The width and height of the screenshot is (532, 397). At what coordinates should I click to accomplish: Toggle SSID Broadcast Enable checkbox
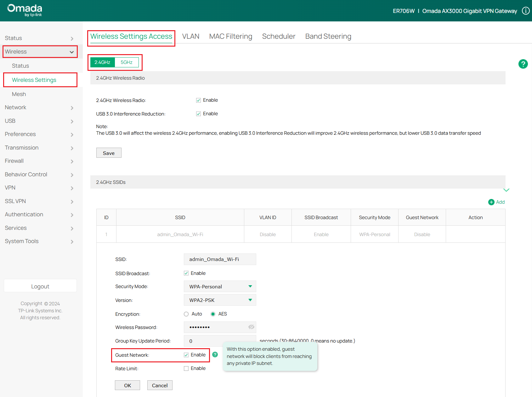[x=186, y=273]
